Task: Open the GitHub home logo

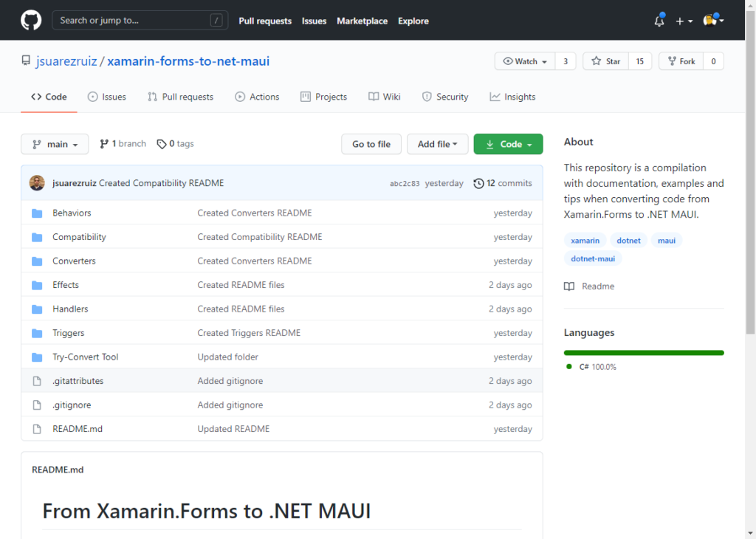Action: pos(30,20)
